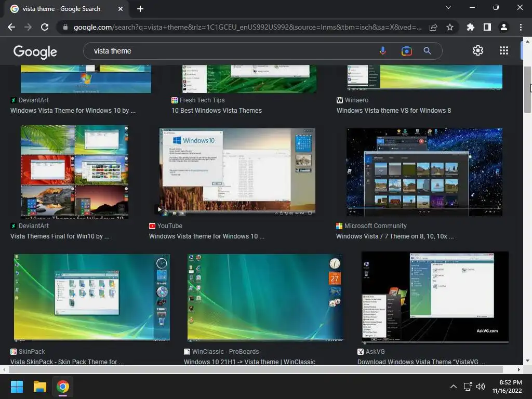Reload the current page
Screen dimensions: 532x399
[x=45, y=27]
